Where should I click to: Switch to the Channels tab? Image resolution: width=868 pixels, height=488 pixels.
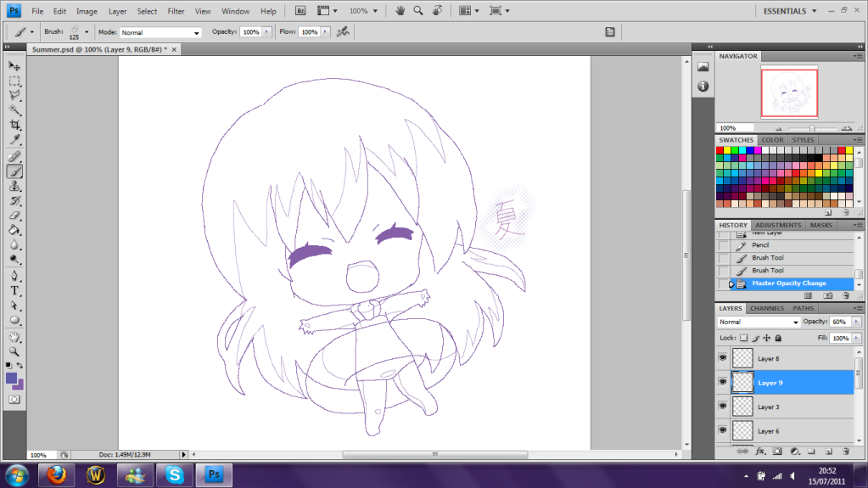767,309
